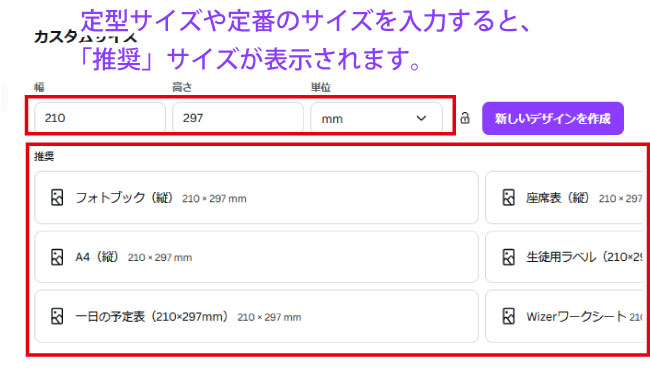
Task: Click the image icon beside 生徒用ラベル
Action: point(509,257)
